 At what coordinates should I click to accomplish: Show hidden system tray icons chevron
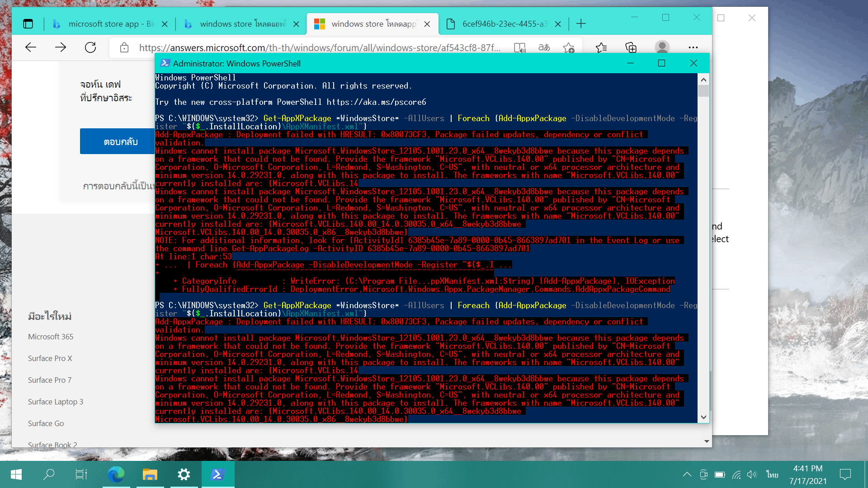tap(687, 474)
